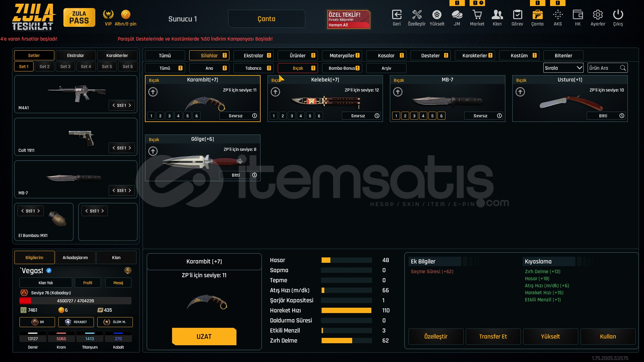Click next style arrow in empty slot
This screenshot has width=644, height=362.
[103, 211]
